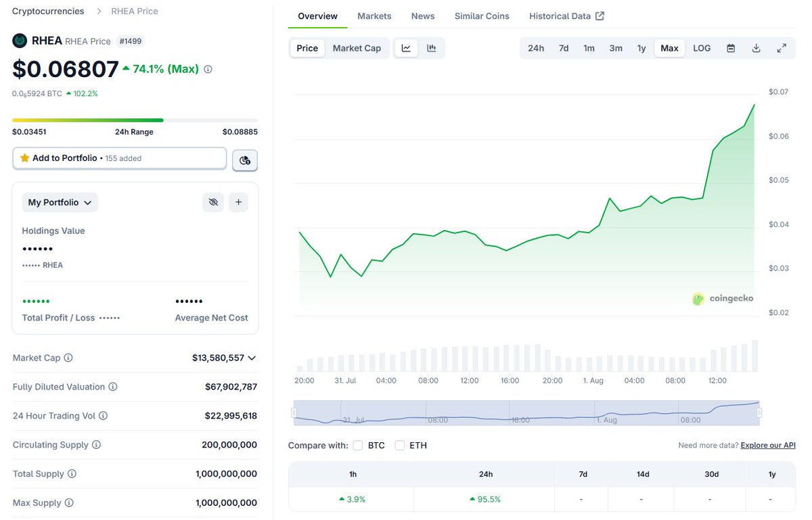Click the #1499 rank badge

130,41
